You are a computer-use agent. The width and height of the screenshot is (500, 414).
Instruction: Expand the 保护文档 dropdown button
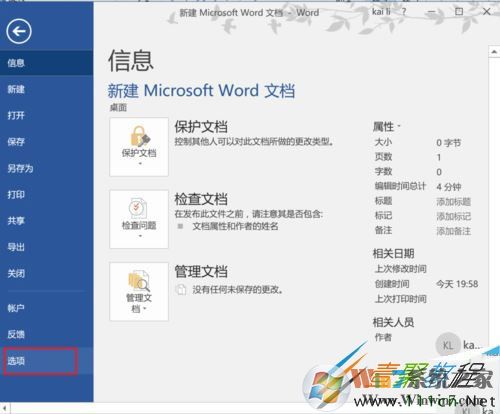click(x=139, y=147)
